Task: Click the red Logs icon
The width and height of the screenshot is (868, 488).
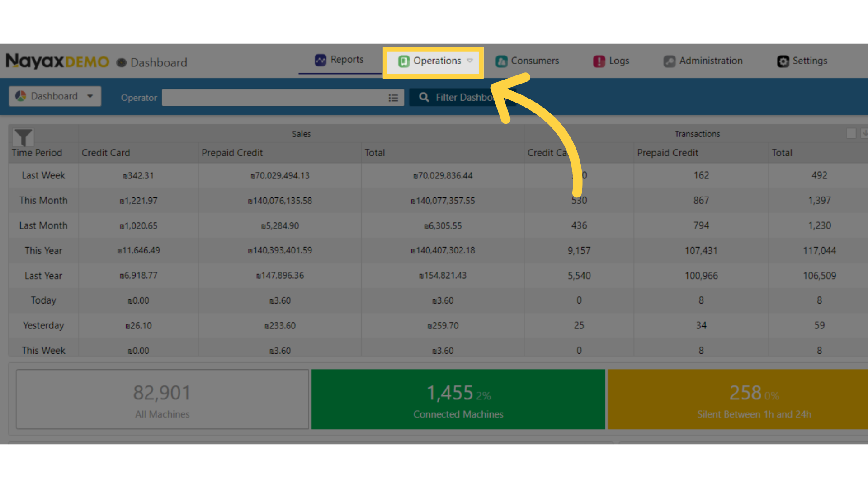Action: click(599, 61)
